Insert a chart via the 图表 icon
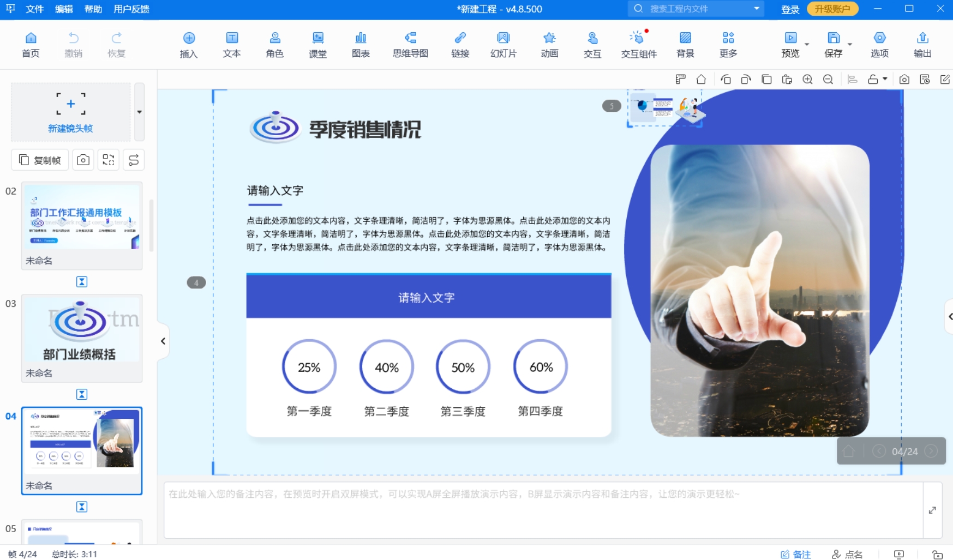This screenshot has height=560, width=953. coord(361,45)
